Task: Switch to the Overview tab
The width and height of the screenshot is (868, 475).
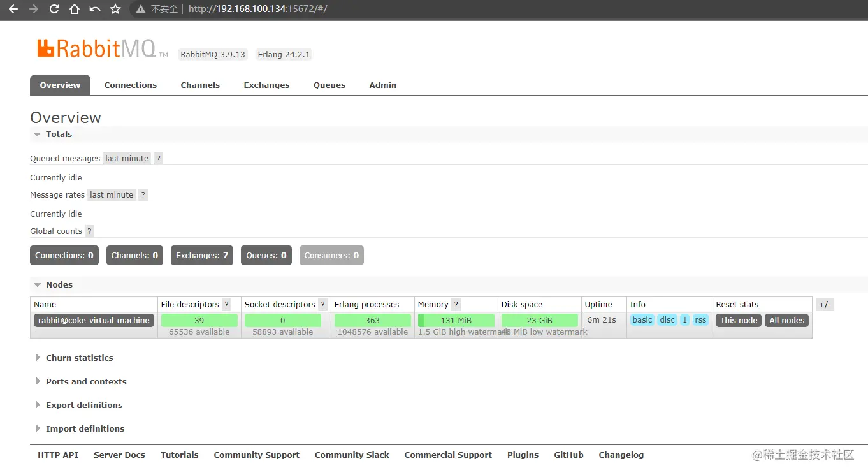Action: pos(61,85)
